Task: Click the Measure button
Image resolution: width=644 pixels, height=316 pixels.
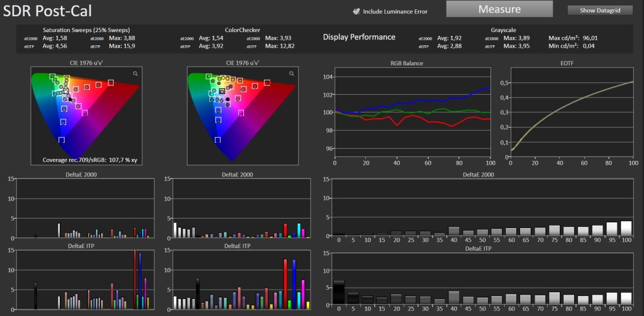Action: 499,9
